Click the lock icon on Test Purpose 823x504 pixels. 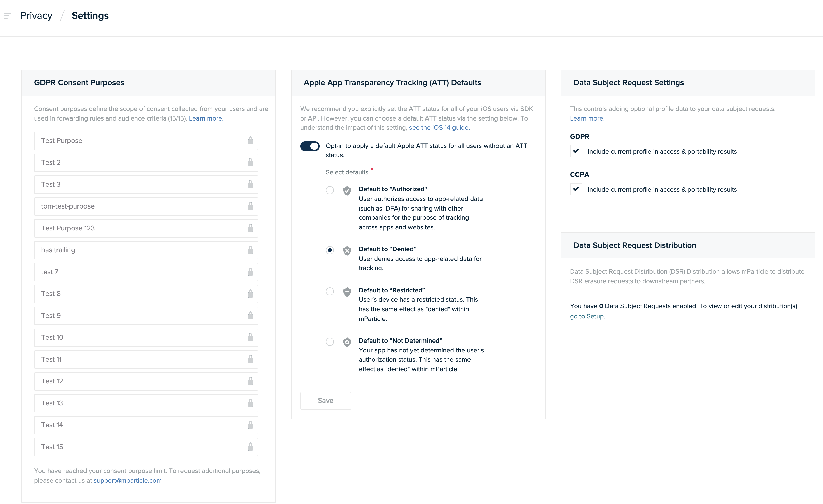(250, 141)
